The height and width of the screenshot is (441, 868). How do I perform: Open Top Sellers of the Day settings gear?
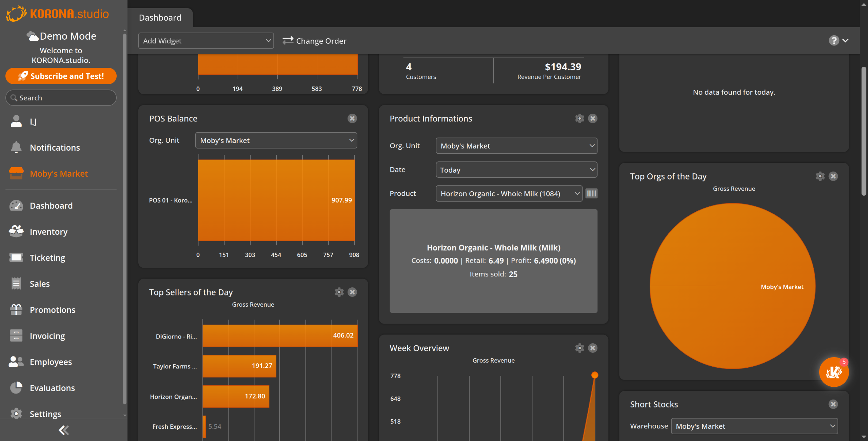(x=339, y=292)
